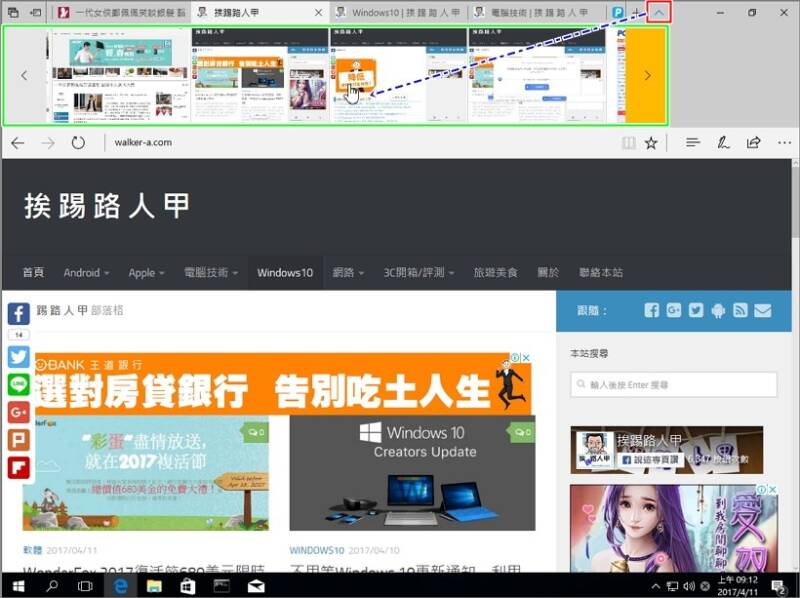Open the WINDOWS10 category link under article

pos(317,550)
